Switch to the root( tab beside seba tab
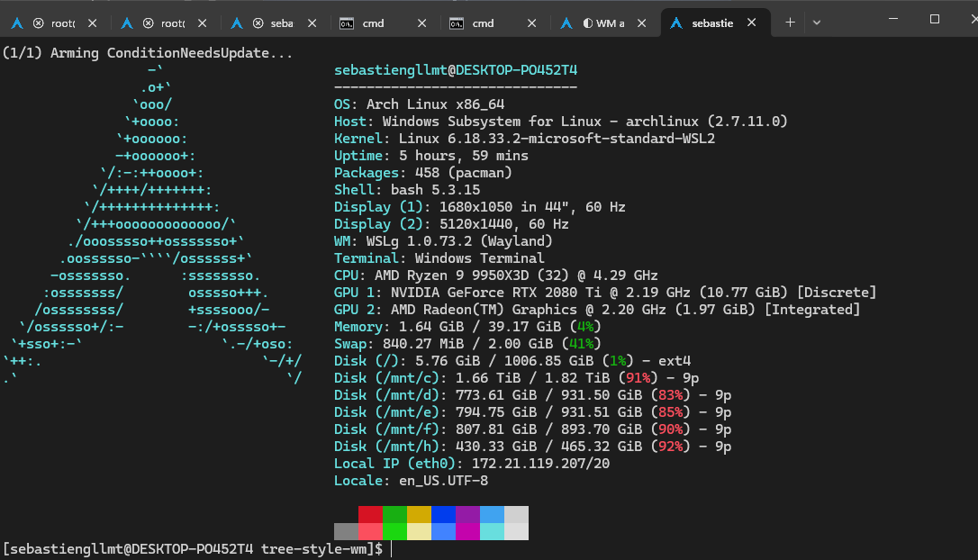978x560 pixels. click(x=165, y=23)
